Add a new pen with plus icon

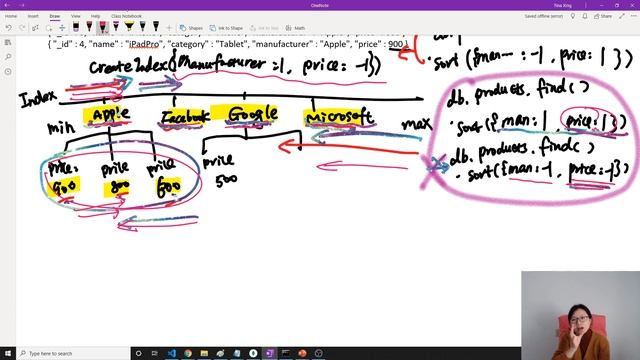(x=169, y=28)
